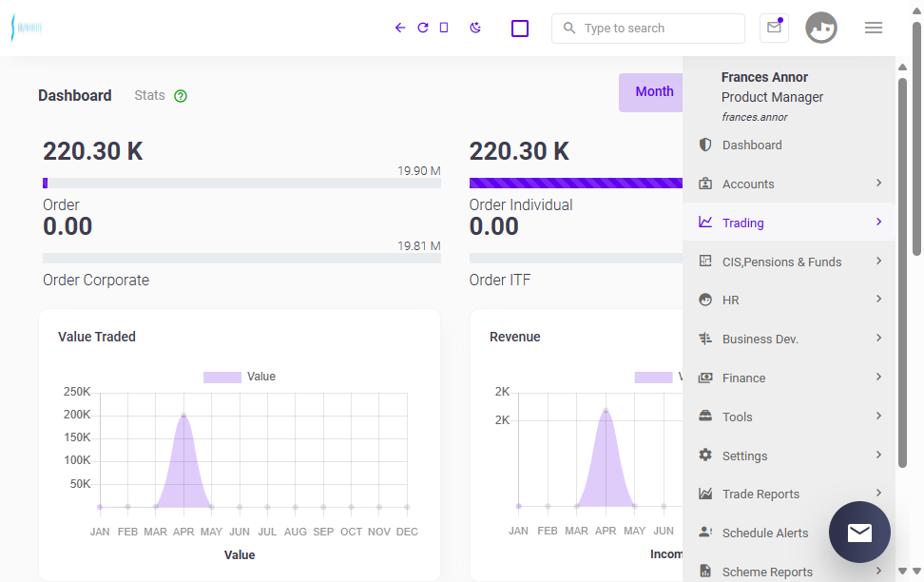
Task: Click the Business Dev. signpost icon
Action: 704,339
